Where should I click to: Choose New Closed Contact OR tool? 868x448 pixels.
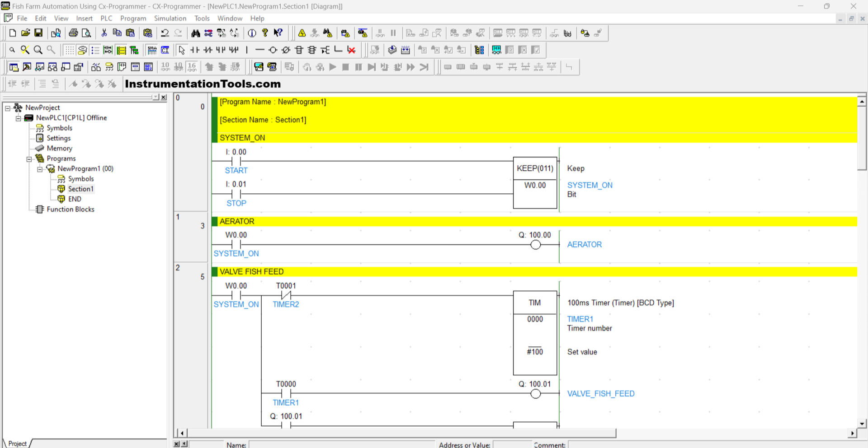[x=234, y=50]
